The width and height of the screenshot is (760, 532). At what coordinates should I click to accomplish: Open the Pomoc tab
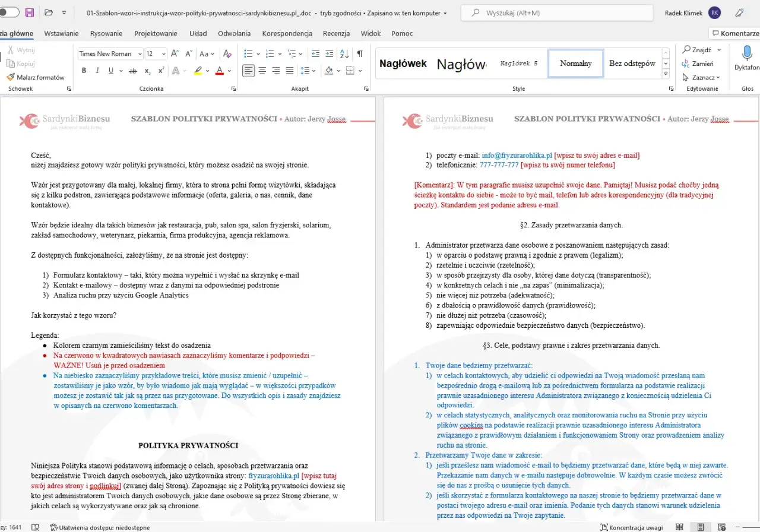[402, 33]
